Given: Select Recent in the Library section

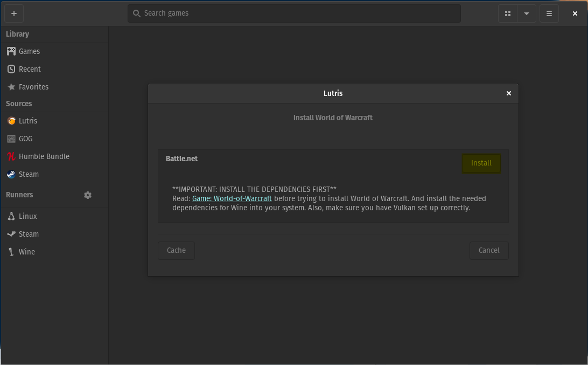Looking at the screenshot, I should tap(30, 69).
